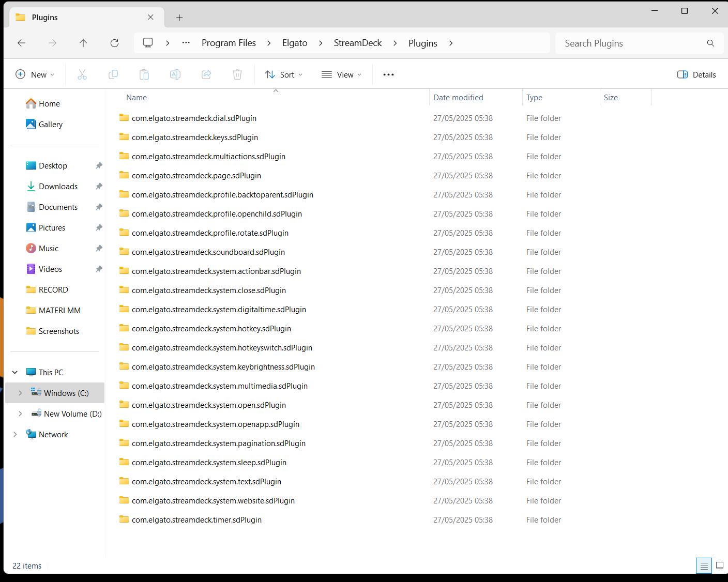Expand Windows (C:) in the sidebar
The image size is (728, 582).
click(20, 393)
